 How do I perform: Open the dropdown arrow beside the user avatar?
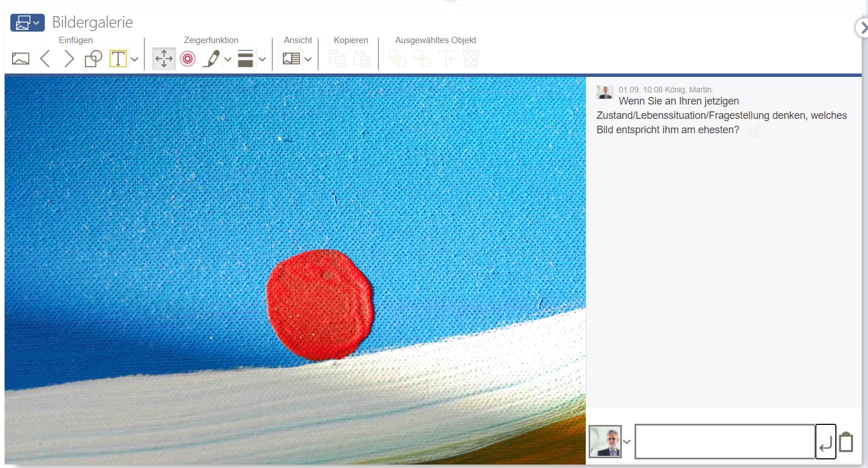click(x=627, y=442)
